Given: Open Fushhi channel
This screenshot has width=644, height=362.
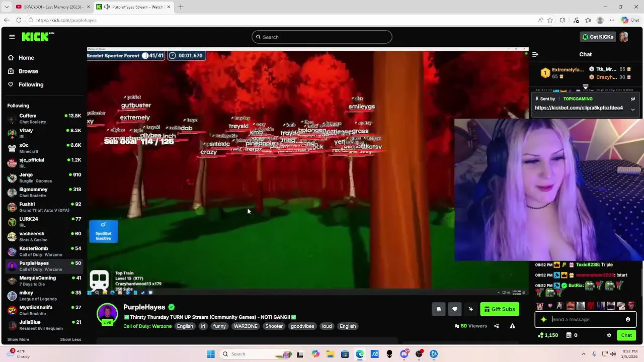Looking at the screenshot, I should click(x=44, y=207).
